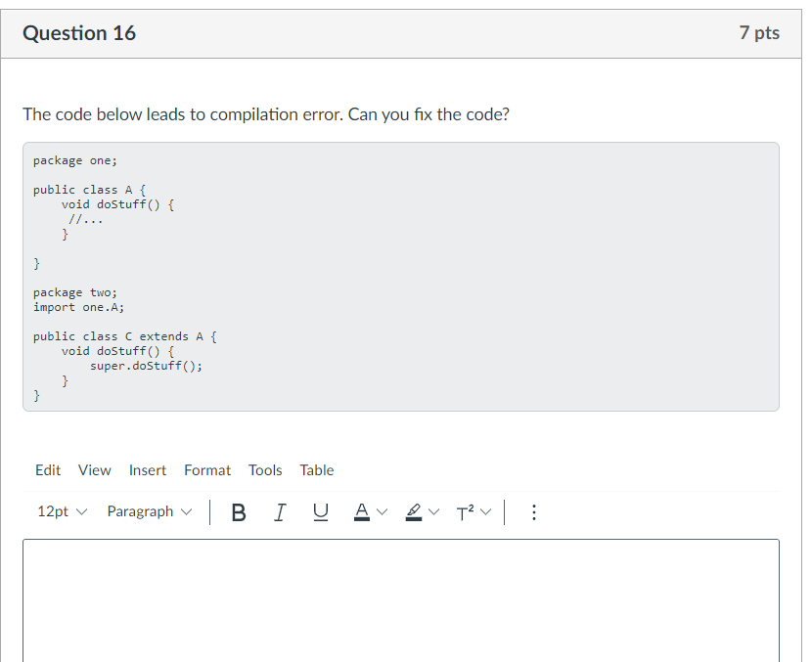Underline the text
Viewport: 812px width, 662px height.
[321, 511]
